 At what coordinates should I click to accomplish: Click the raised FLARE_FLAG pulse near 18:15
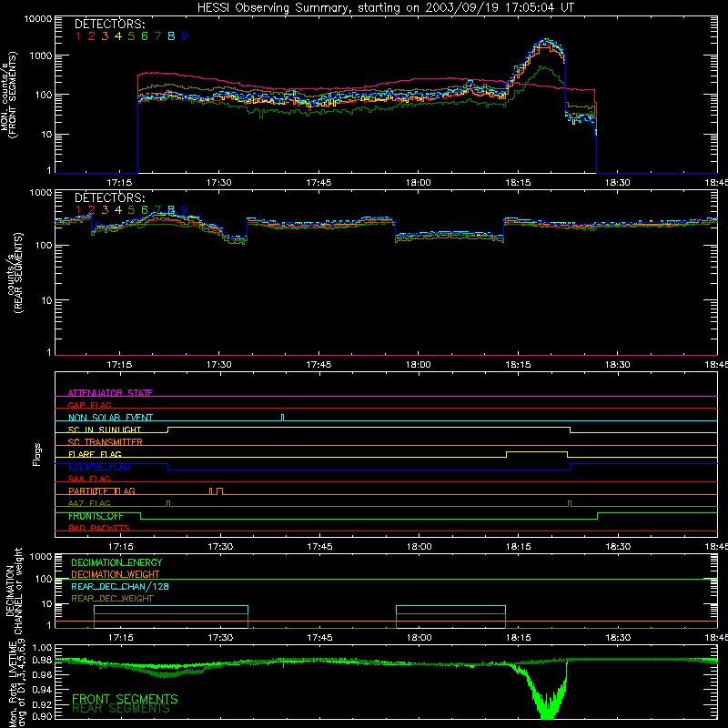pyautogui.click(x=537, y=452)
